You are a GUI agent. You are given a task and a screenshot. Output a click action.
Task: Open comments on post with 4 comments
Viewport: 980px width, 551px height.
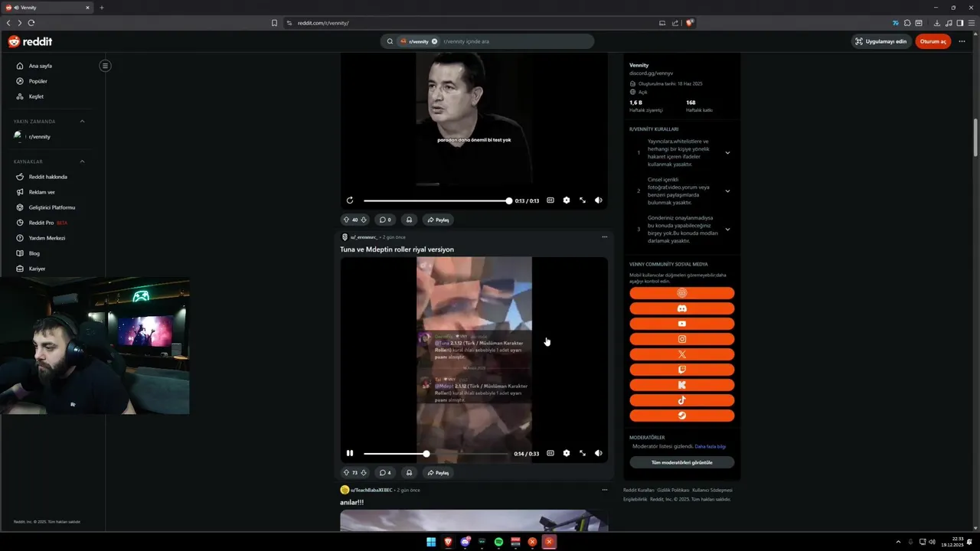click(x=386, y=473)
